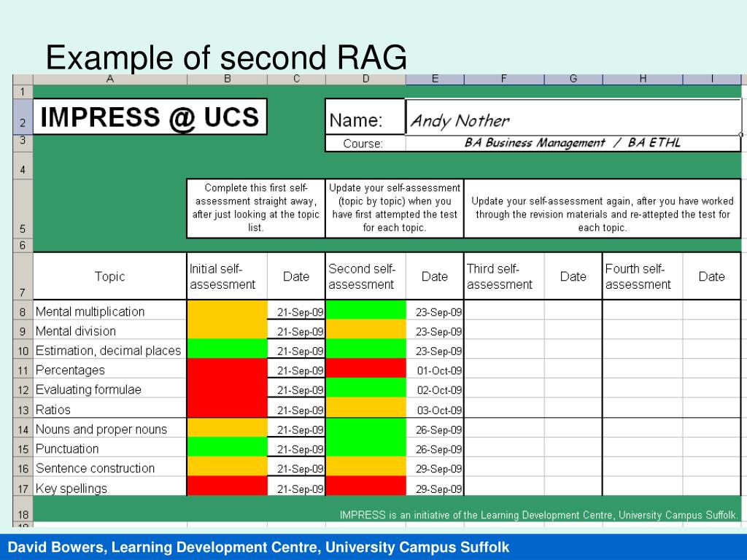Select row 7 header
Screen dimensions: 747x560
(23, 276)
